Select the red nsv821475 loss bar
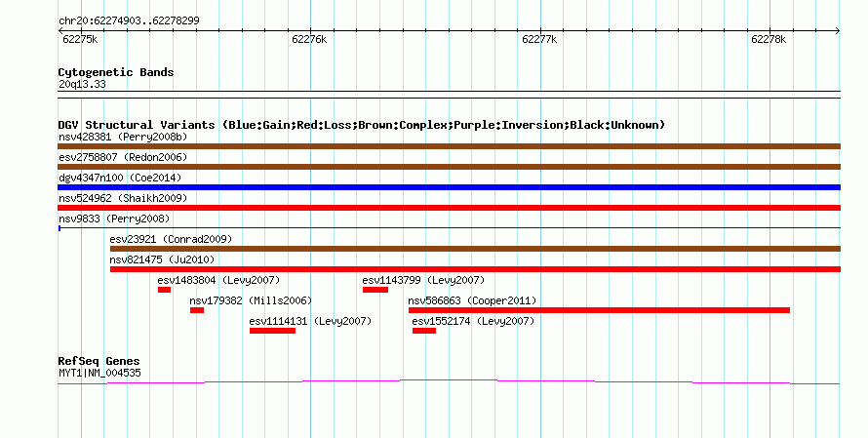Viewport: 868px width, 438px height. pos(475,269)
